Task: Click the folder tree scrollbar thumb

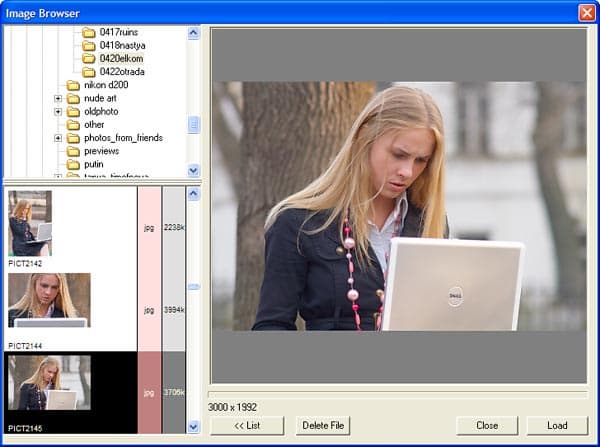Action: click(194, 125)
